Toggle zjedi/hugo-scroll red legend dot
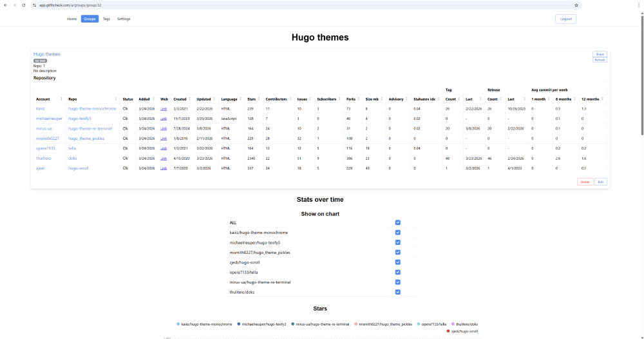The image size is (644, 339). pyautogui.click(x=448, y=331)
